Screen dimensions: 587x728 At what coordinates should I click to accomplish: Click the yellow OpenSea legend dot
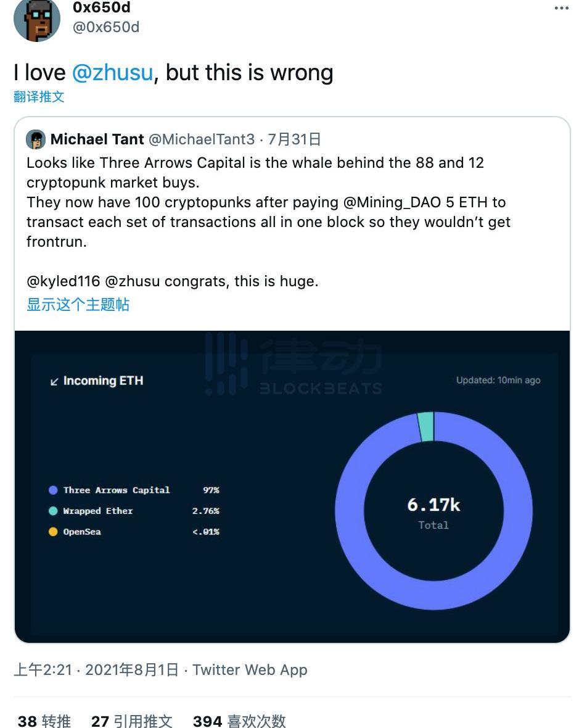[53, 532]
